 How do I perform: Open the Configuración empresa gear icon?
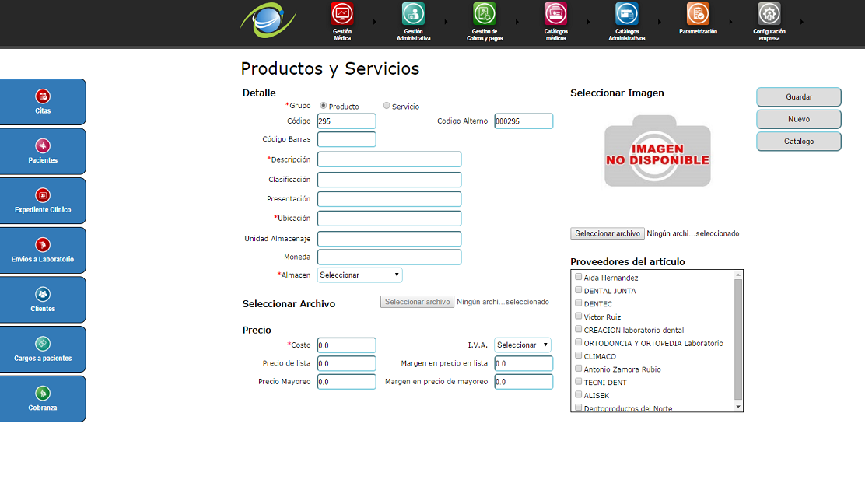[769, 14]
